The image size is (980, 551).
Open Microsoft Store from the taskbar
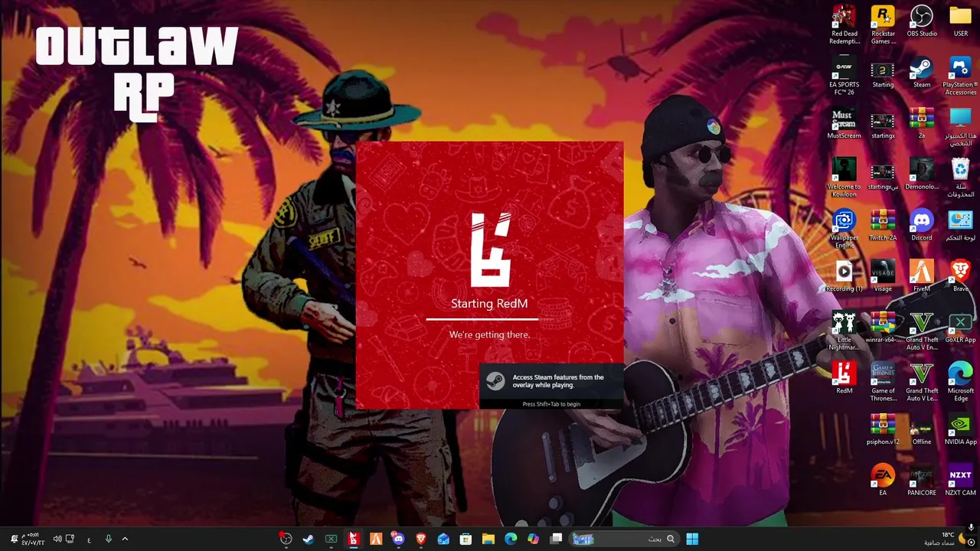point(465,539)
